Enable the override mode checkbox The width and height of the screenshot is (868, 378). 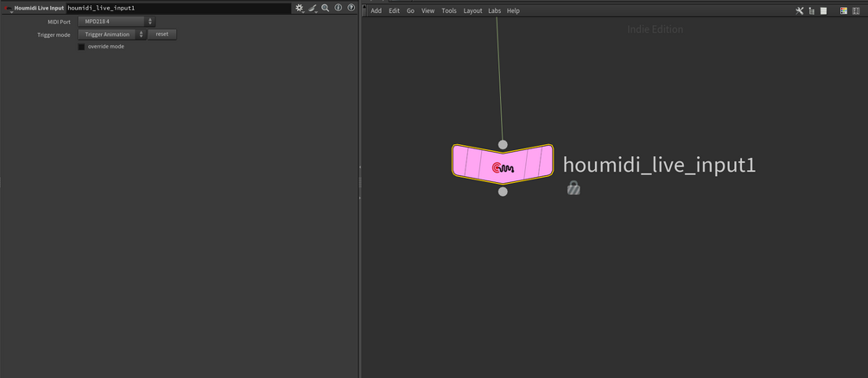click(81, 47)
